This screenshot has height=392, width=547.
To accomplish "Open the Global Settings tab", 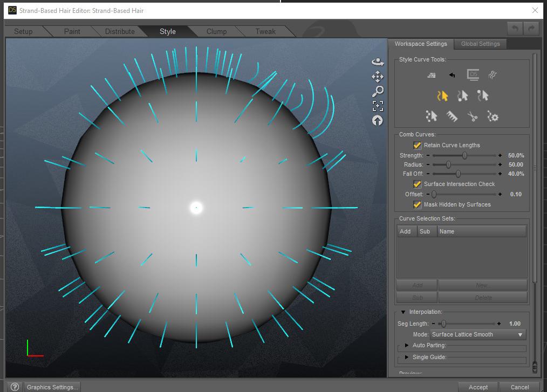I will (x=480, y=44).
